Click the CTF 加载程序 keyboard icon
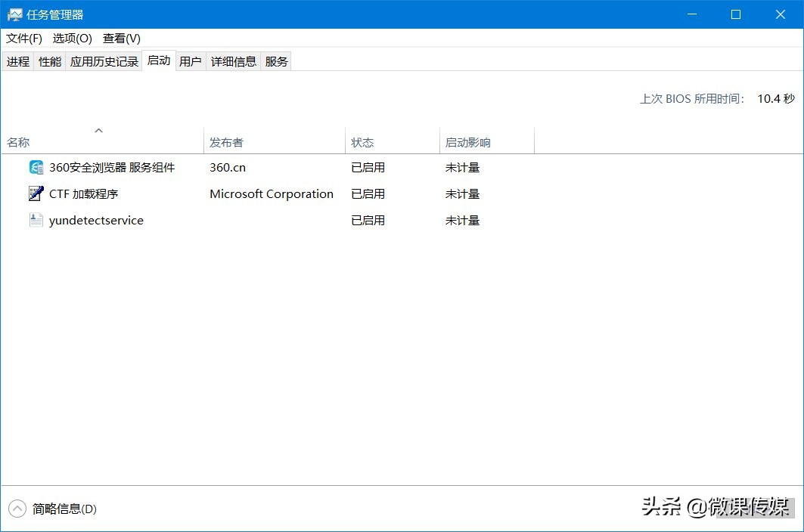804x532 pixels. point(36,193)
